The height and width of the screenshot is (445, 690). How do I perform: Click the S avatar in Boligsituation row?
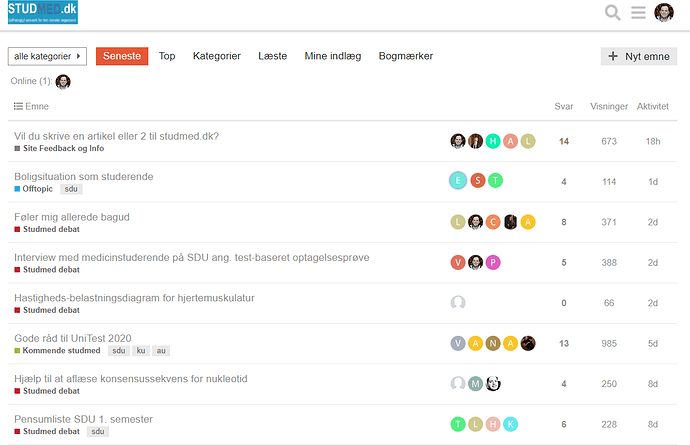[477, 180]
